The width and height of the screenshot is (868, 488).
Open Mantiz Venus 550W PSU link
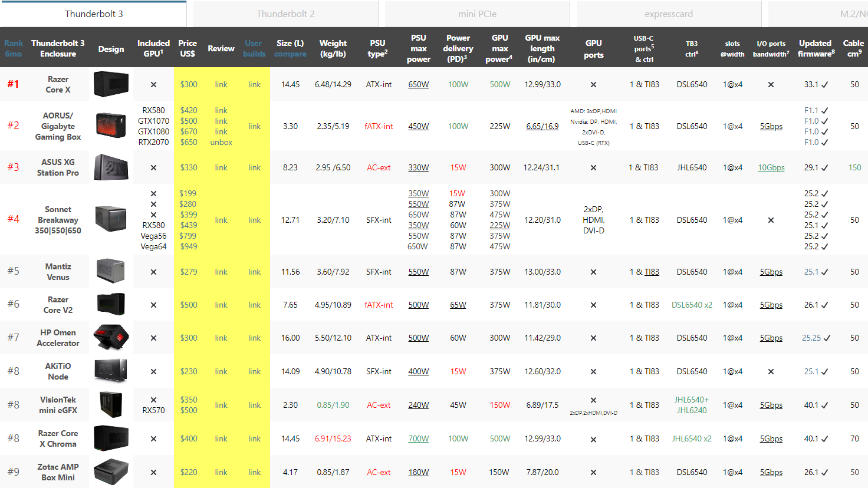click(419, 272)
